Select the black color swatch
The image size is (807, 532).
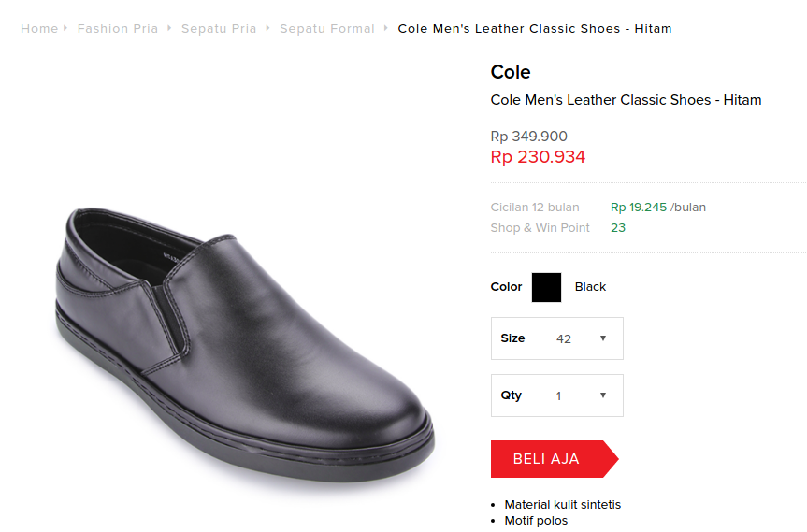point(546,287)
